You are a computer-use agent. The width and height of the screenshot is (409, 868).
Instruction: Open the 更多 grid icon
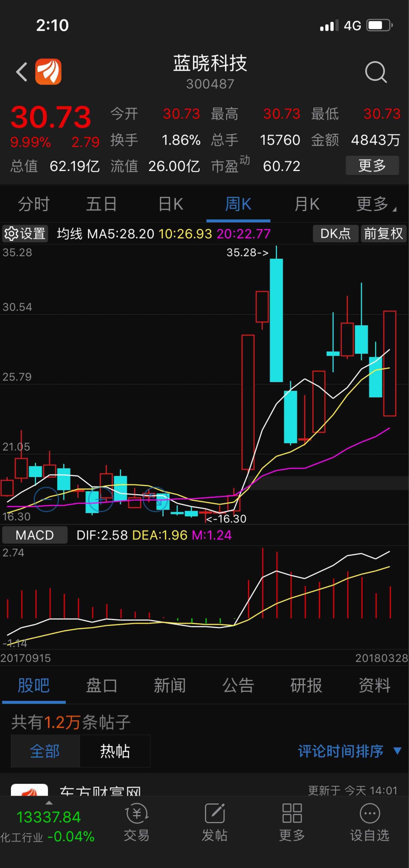[292, 822]
